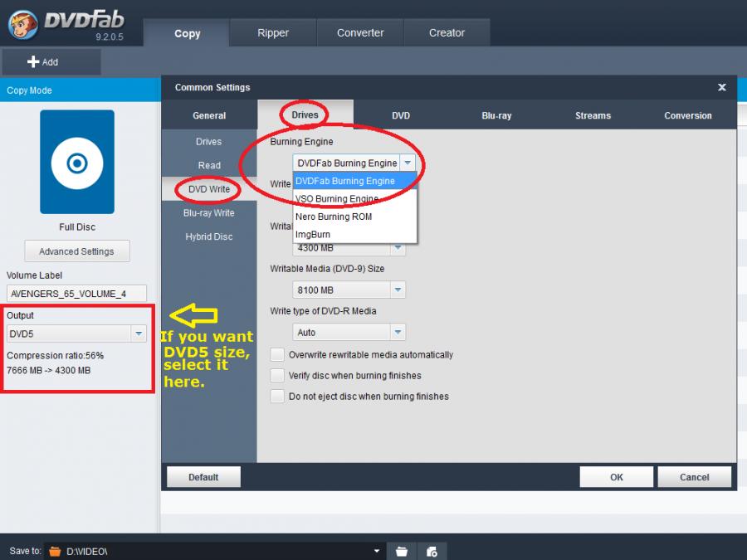The width and height of the screenshot is (747, 560).
Task: Click the Write type of DVD-R Media label
Action: [x=323, y=311]
